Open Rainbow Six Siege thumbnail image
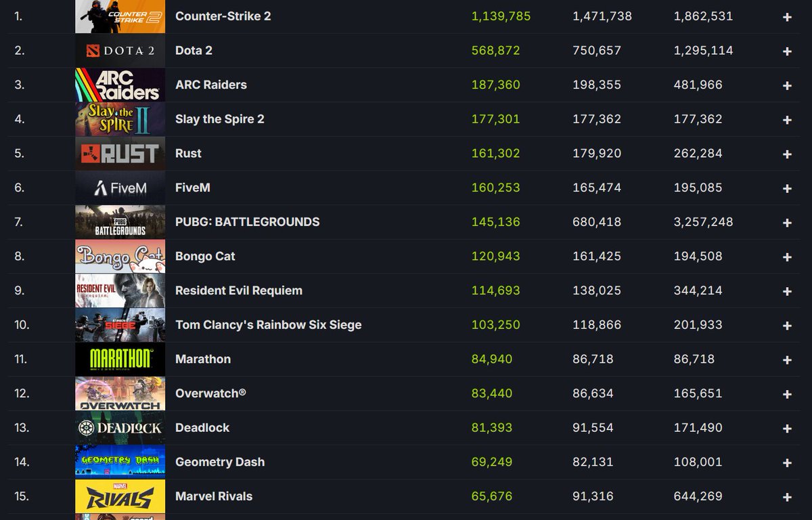Viewport: 812px width, 520px height. click(120, 325)
